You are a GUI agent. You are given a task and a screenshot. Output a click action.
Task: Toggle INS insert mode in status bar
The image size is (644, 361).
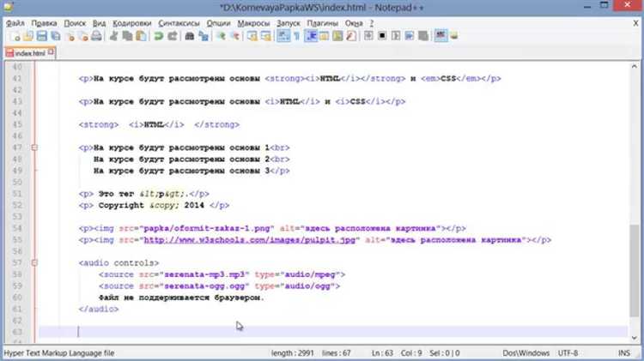click(x=626, y=352)
